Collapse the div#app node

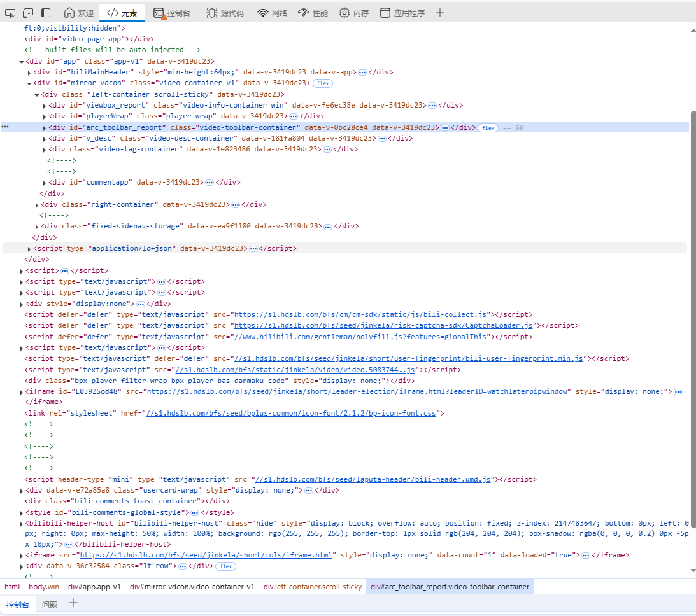[21, 62]
